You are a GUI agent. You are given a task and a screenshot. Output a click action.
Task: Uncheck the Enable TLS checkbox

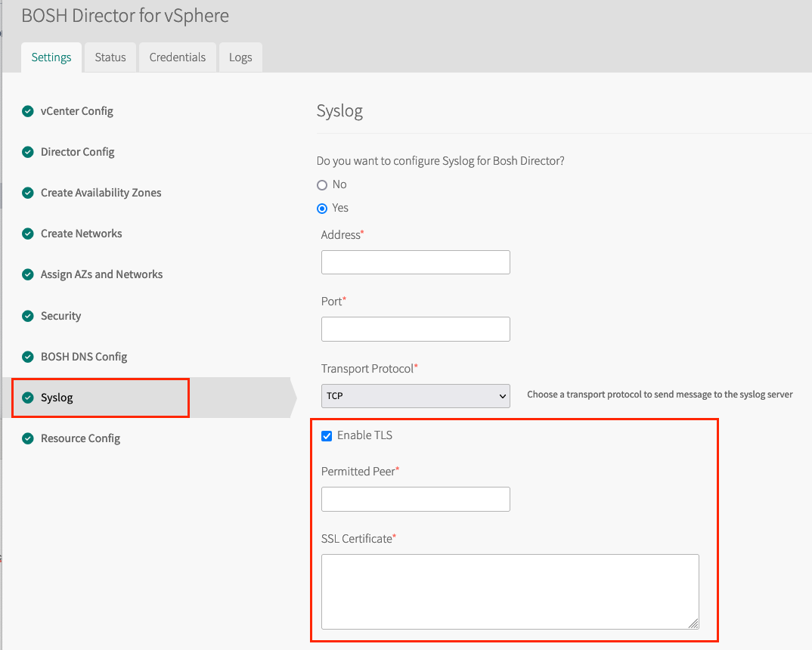pyautogui.click(x=327, y=435)
